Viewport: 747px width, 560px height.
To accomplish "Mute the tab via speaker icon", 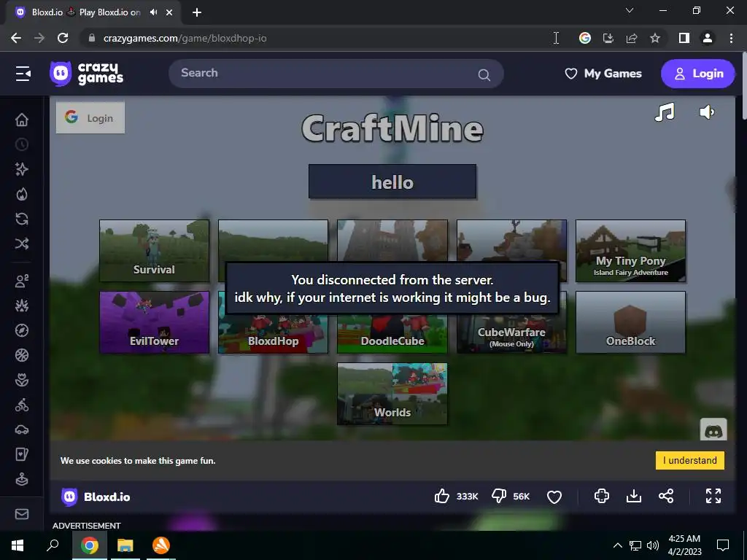I will tap(153, 12).
